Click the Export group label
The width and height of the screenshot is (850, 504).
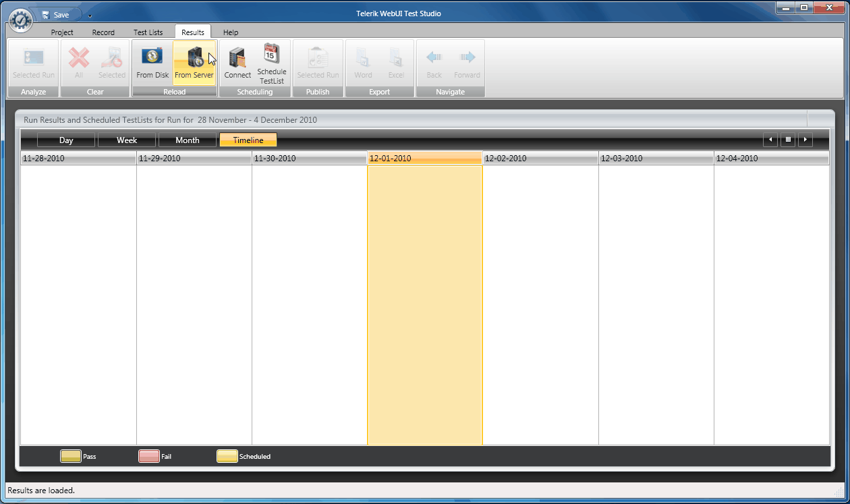coord(380,92)
